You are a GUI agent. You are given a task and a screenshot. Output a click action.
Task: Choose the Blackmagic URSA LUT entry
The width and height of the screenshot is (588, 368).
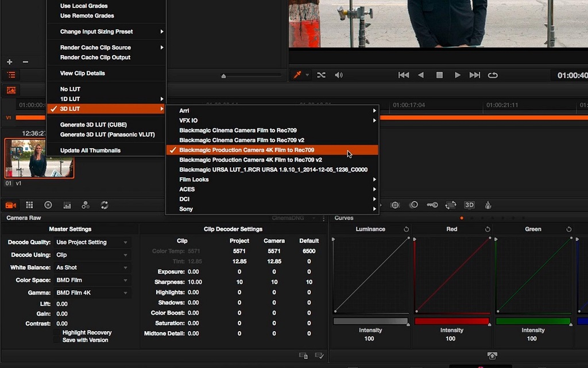point(272,170)
